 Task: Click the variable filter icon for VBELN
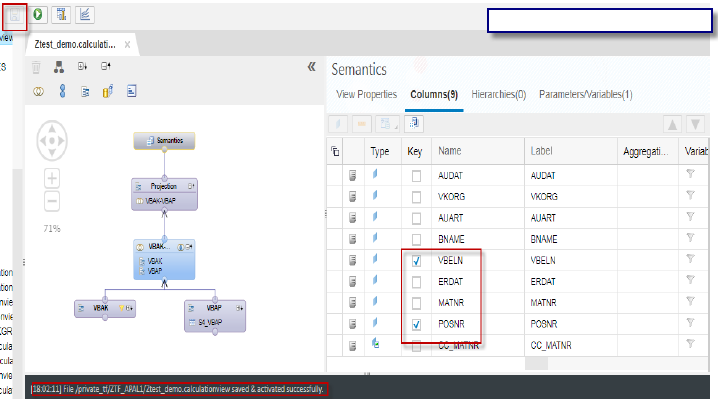[691, 259]
